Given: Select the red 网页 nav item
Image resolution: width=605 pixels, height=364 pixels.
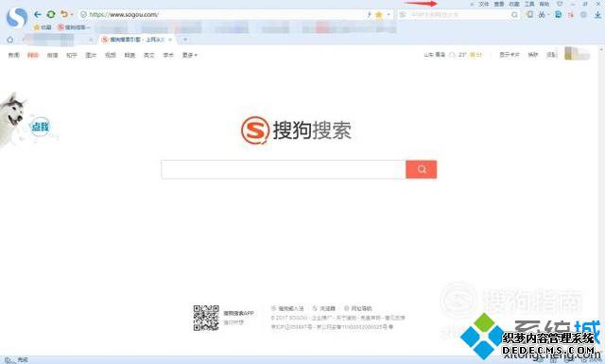Looking at the screenshot, I should coord(33,55).
